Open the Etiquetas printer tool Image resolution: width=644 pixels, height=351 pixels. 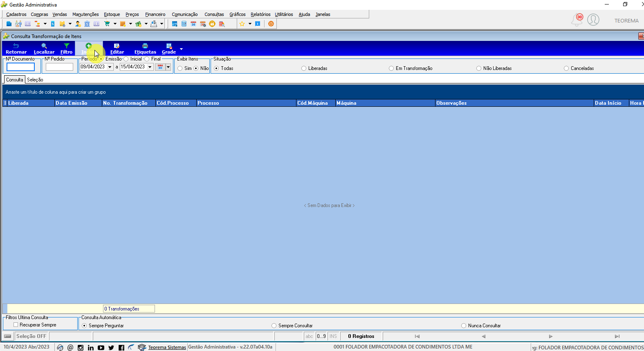(x=145, y=48)
